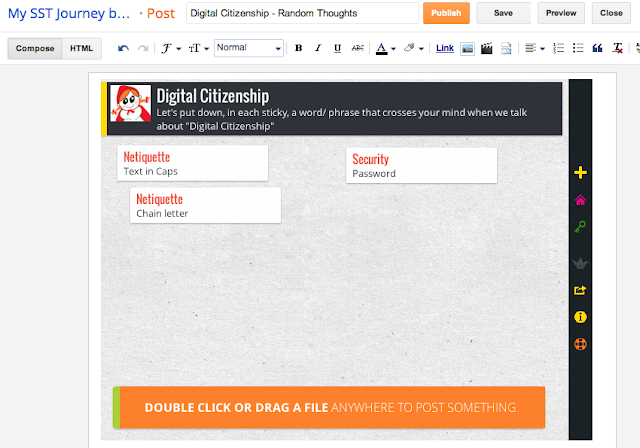
Task: Click the yellow info icon in sidebar
Action: point(580,317)
